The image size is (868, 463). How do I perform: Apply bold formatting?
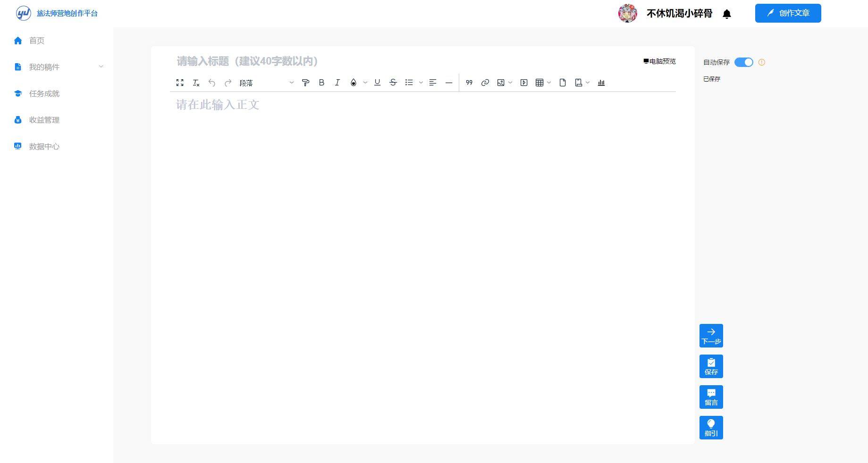point(321,83)
